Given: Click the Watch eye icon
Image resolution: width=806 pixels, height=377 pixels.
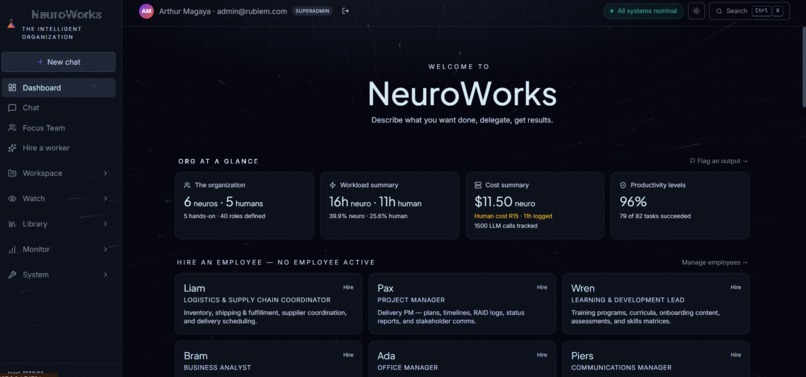Looking at the screenshot, I should click(12, 199).
